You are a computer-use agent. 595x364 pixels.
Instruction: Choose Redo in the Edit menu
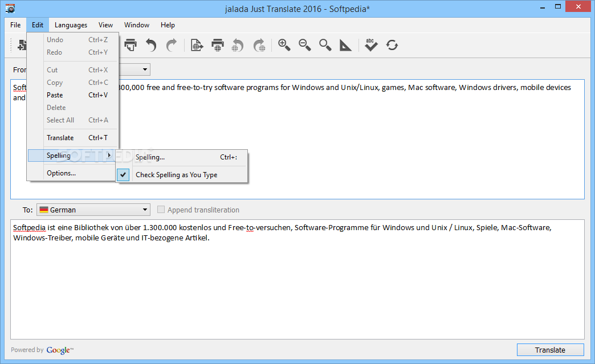click(74, 52)
